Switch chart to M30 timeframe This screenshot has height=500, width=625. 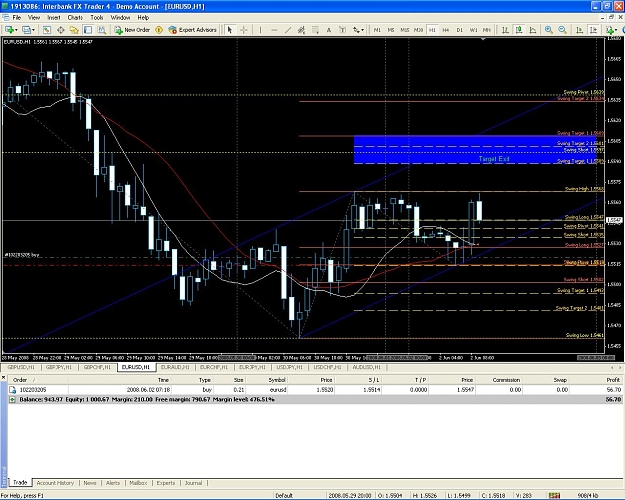(418, 30)
